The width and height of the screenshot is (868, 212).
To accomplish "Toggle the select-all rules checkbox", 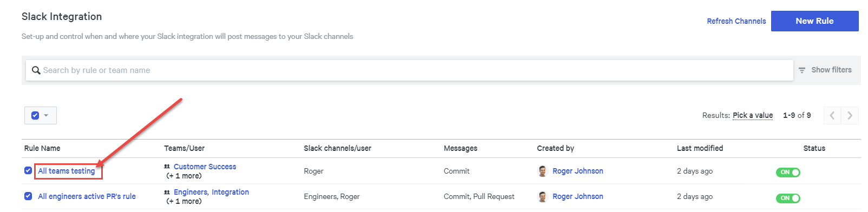I will tap(35, 115).
